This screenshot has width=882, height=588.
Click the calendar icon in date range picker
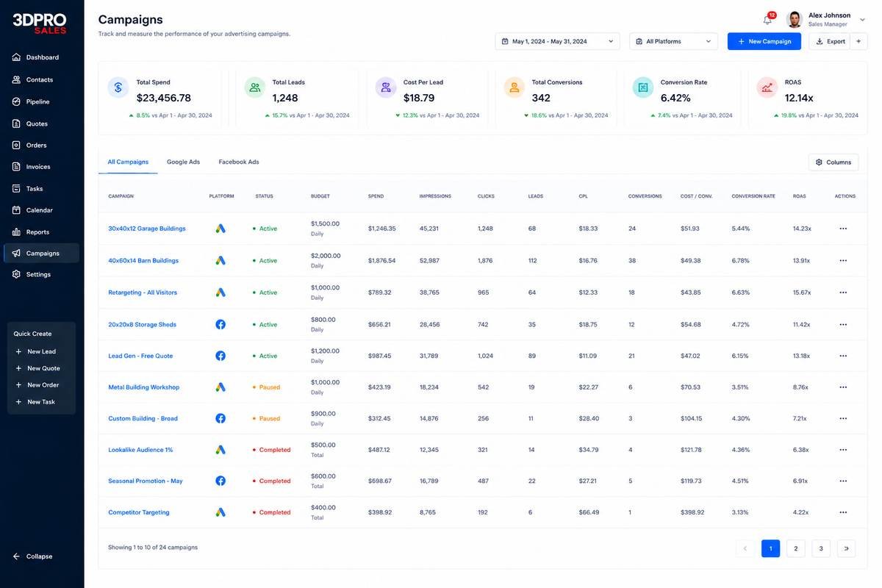click(x=505, y=42)
